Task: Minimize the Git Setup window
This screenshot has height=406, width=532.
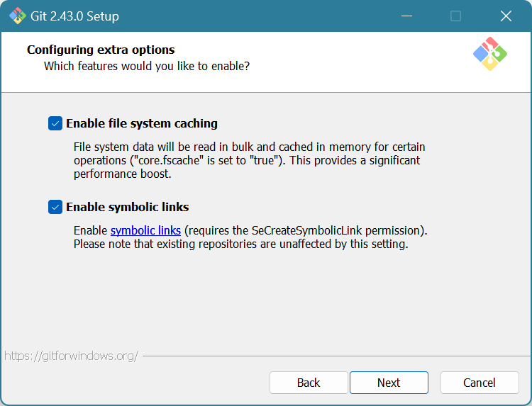Action: pos(406,16)
